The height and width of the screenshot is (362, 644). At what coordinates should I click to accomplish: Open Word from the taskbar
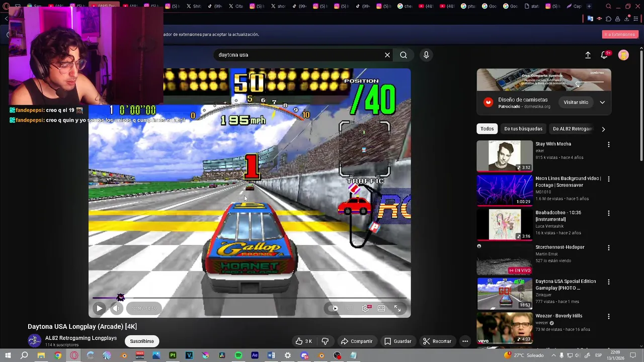[271, 355]
